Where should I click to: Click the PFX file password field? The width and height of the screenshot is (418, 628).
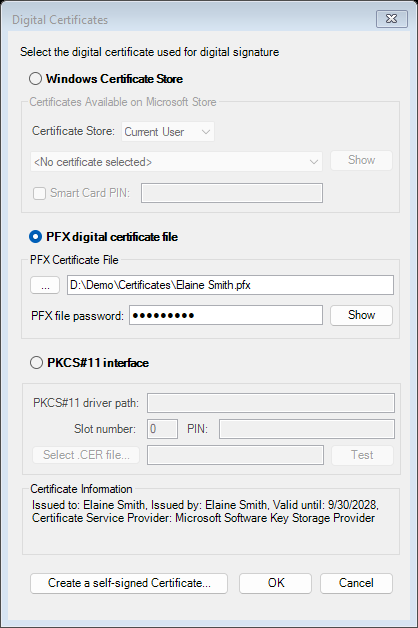coord(226,315)
